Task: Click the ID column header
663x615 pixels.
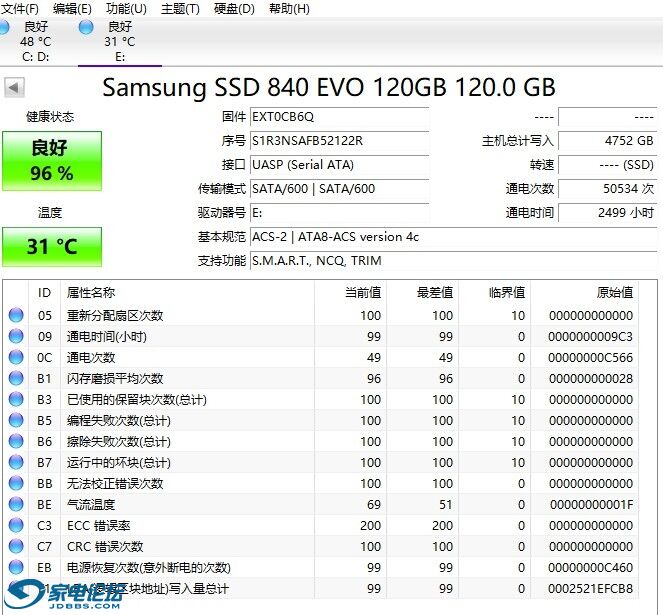Action: tap(44, 292)
